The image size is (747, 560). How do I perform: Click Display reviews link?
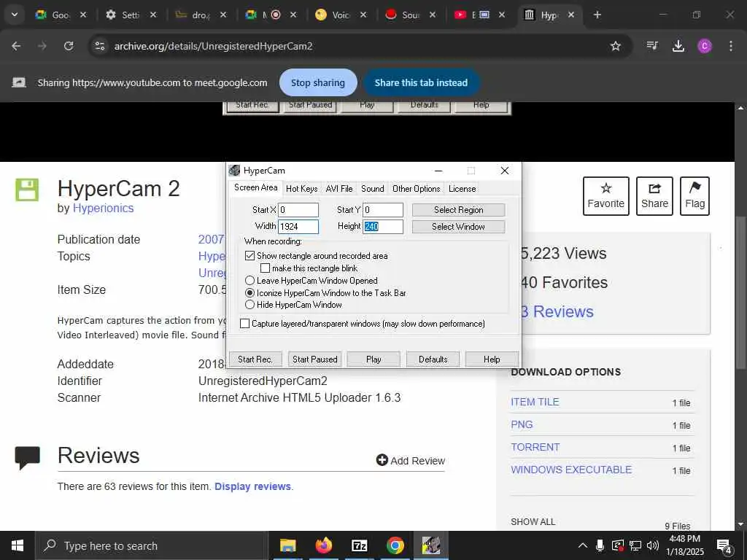click(x=252, y=486)
